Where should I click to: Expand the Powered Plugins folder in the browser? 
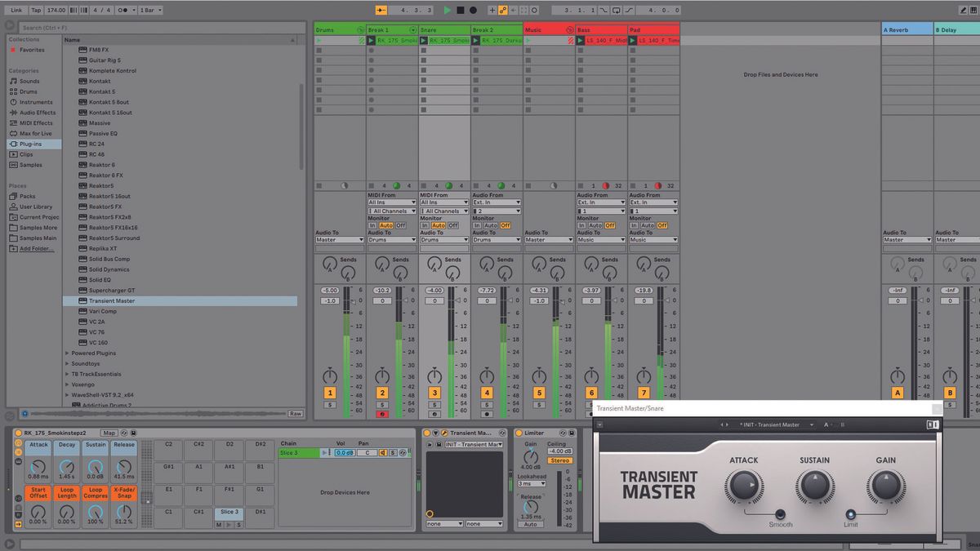(x=69, y=353)
